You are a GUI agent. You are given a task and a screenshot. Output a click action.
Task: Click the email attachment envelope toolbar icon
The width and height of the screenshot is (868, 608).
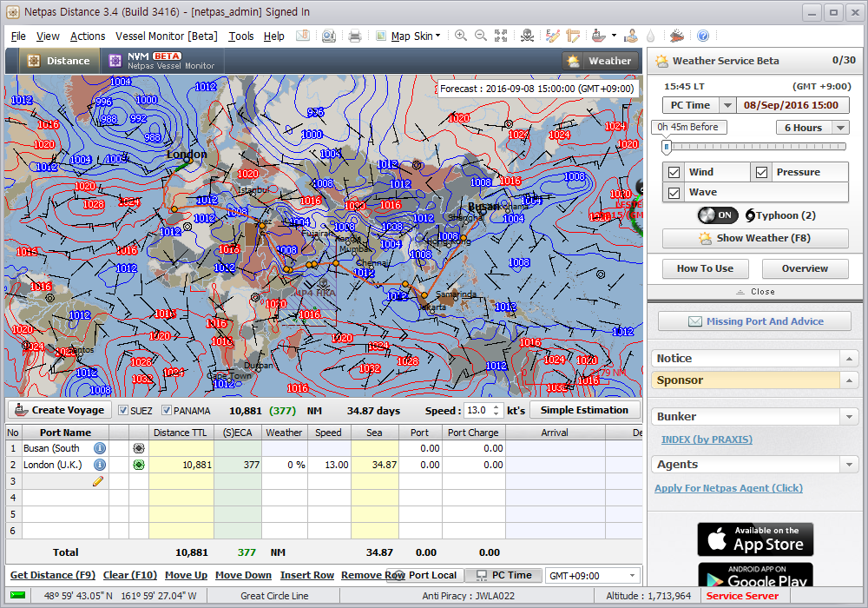302,36
